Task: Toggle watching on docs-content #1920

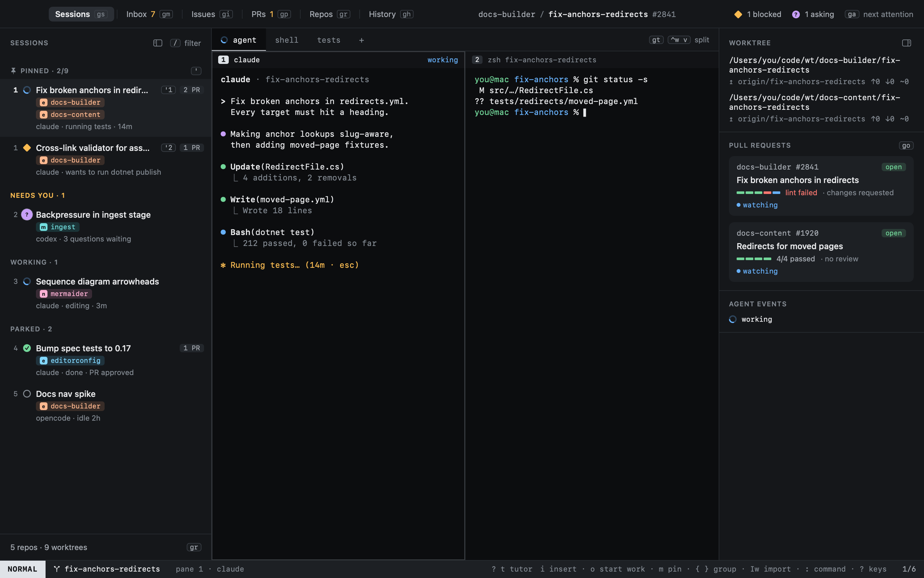Action: [757, 271]
